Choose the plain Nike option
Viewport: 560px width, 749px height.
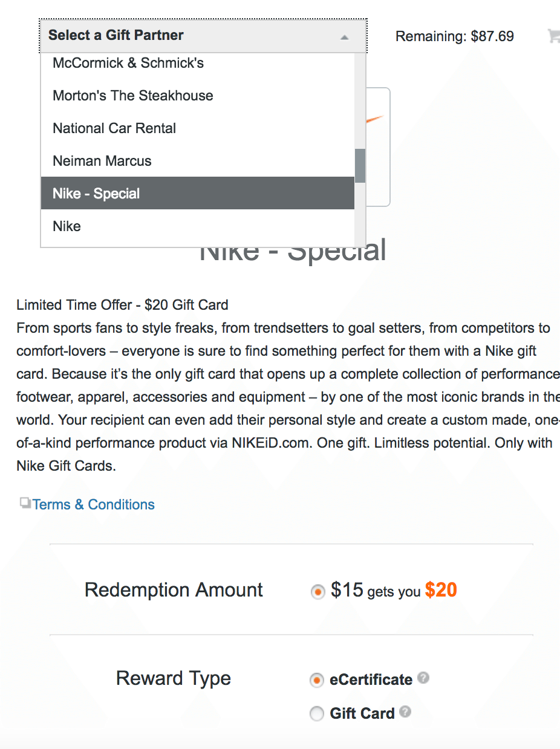point(67,226)
